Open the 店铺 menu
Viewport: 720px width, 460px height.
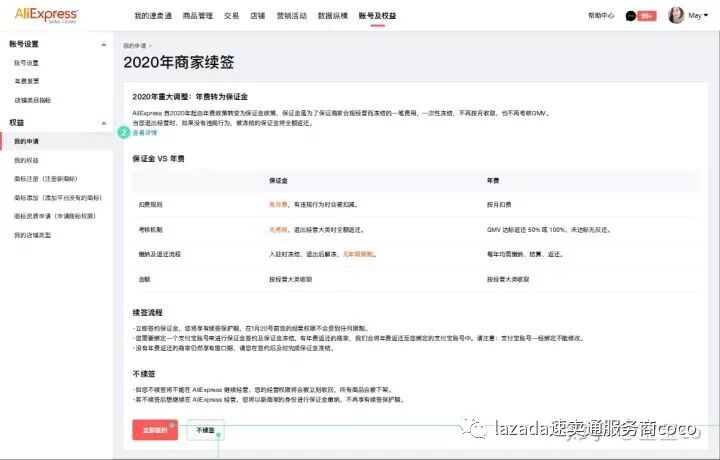(x=258, y=16)
